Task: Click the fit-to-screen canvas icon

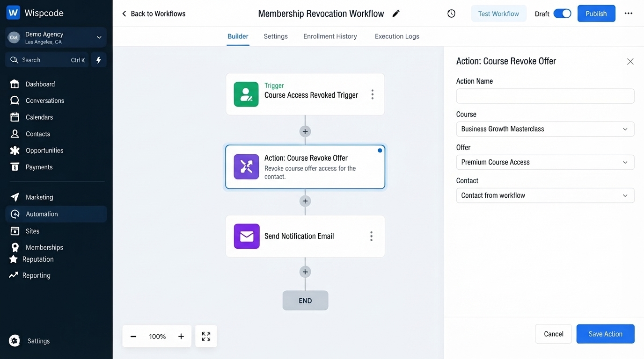Action: pyautogui.click(x=206, y=336)
